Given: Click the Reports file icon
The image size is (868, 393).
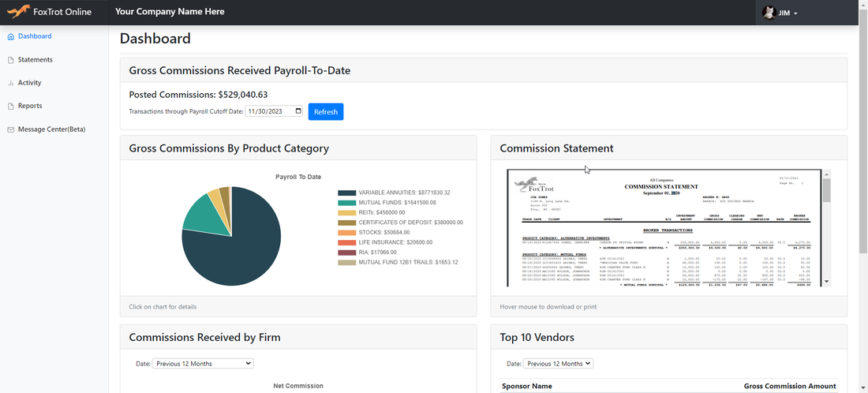Looking at the screenshot, I should pyautogui.click(x=10, y=107).
